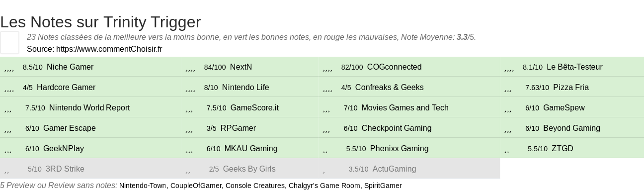Open Hardcore Gamer's 4/5 review
Viewport: 644px width, 191px height.
click(x=66, y=88)
